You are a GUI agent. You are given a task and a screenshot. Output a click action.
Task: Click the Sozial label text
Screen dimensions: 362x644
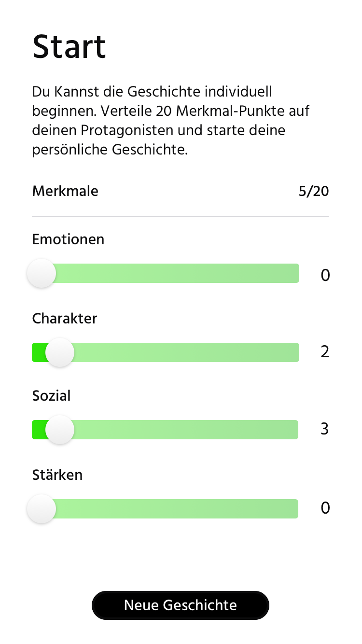pos(51,396)
